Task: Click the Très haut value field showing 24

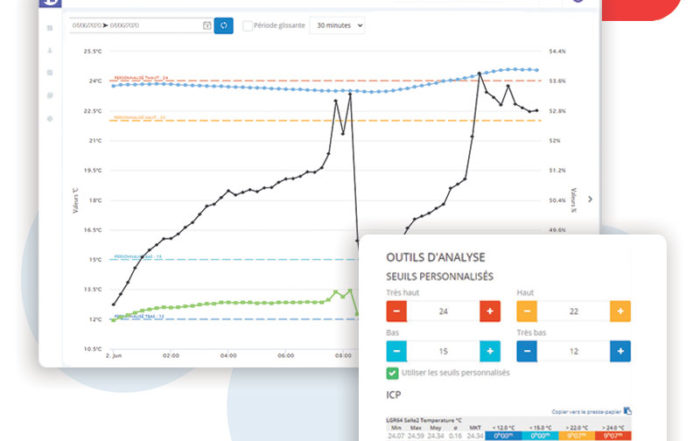Action: pyautogui.click(x=443, y=311)
